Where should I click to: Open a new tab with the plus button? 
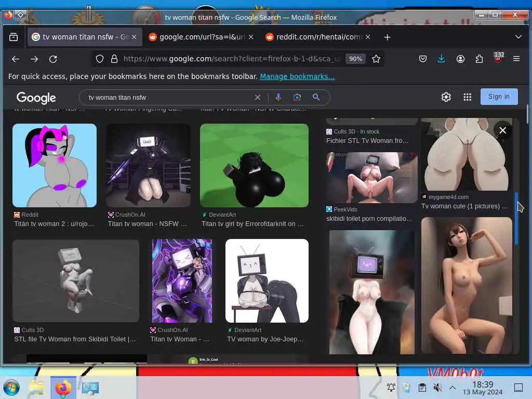click(387, 37)
